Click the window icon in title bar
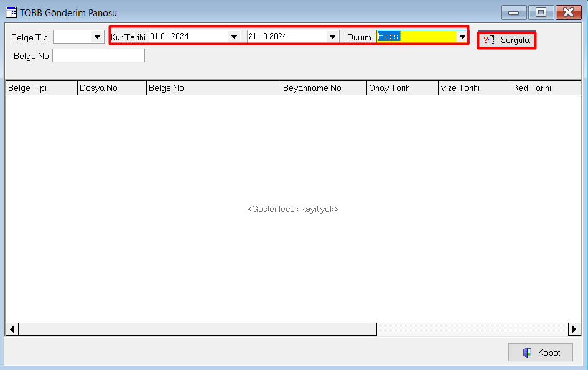This screenshot has height=370, width=588. click(11, 12)
